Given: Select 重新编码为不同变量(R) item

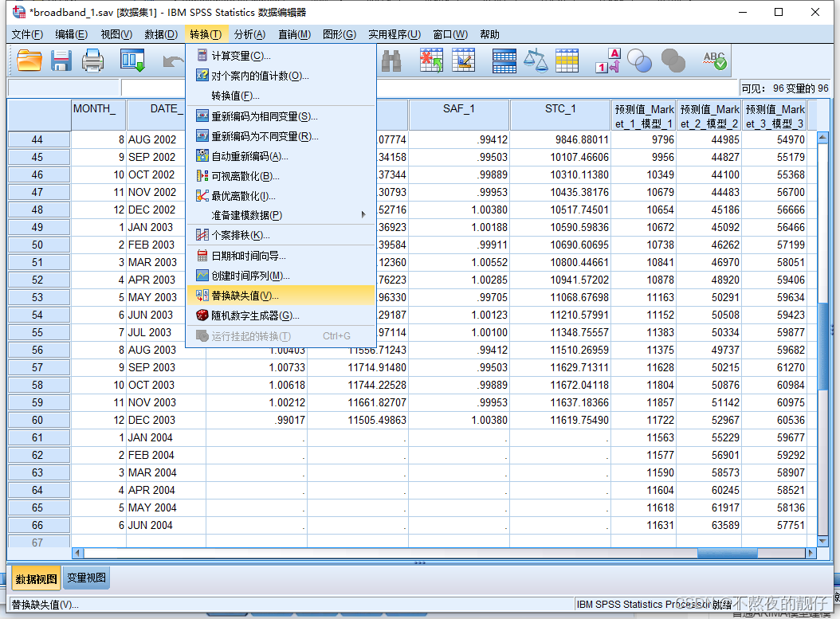Looking at the screenshot, I should pos(281,136).
